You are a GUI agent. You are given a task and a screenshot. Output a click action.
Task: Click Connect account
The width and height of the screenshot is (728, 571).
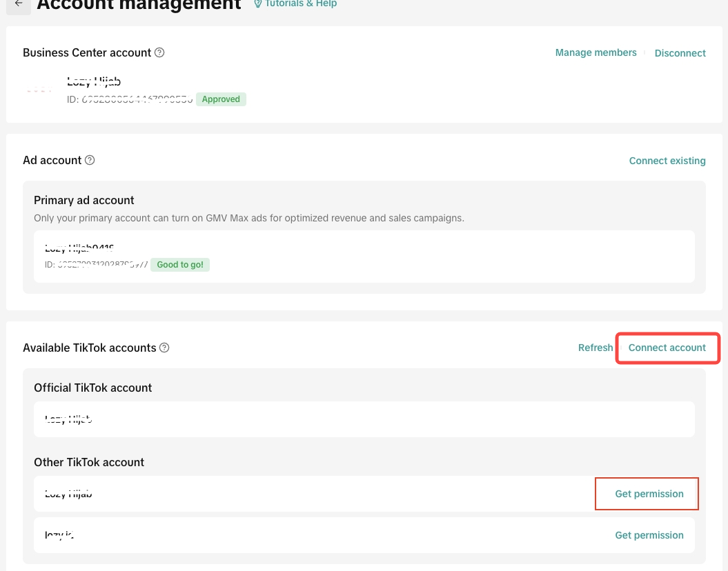[x=667, y=348]
